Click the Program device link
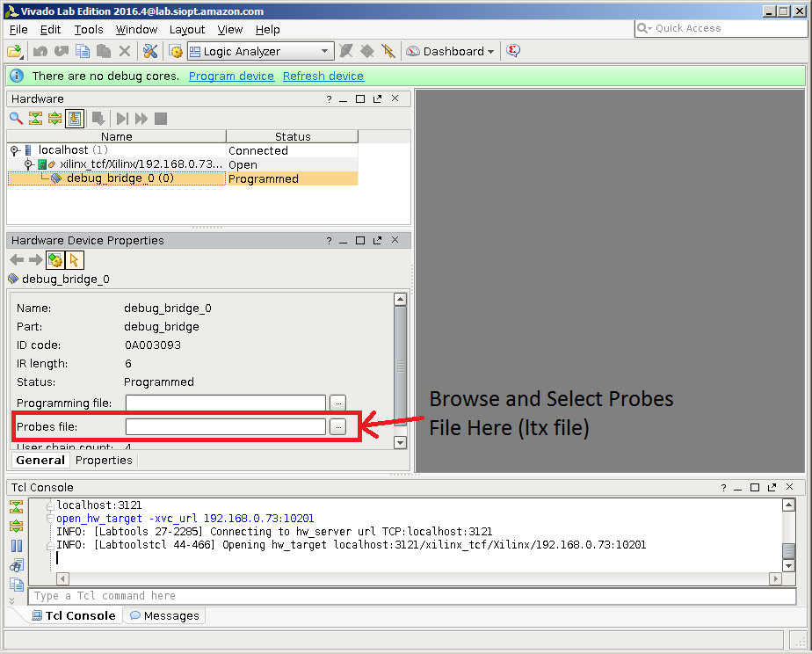 (231, 76)
